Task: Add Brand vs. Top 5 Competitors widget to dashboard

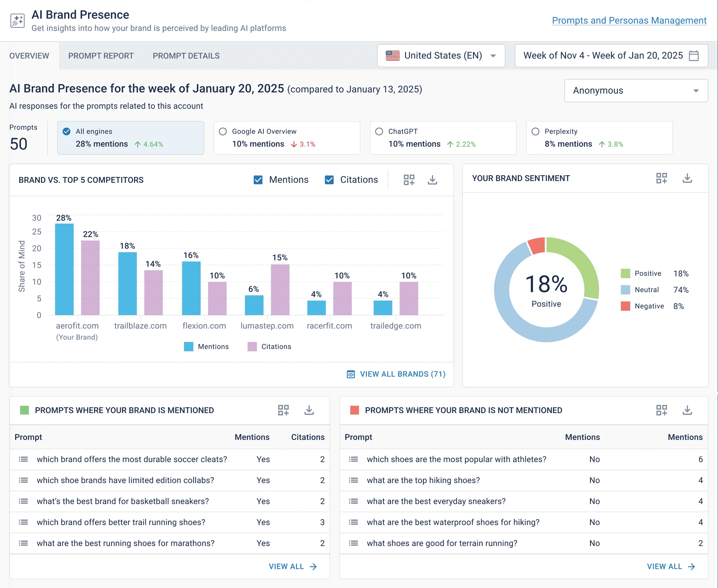Action: click(409, 180)
